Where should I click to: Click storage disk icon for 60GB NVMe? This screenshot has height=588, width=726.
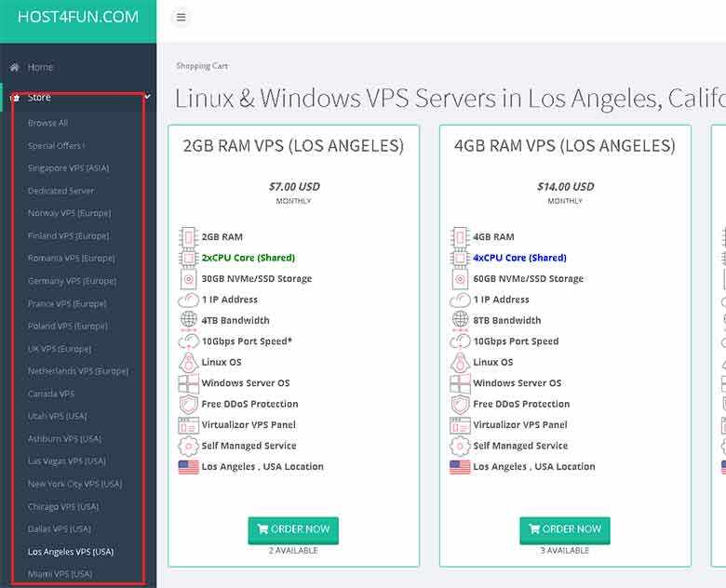click(x=460, y=279)
